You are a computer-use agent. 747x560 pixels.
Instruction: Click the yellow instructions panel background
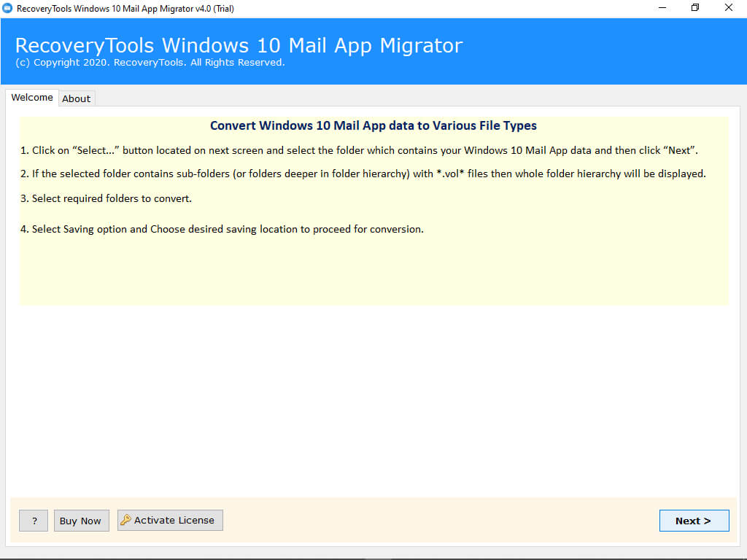click(373, 277)
